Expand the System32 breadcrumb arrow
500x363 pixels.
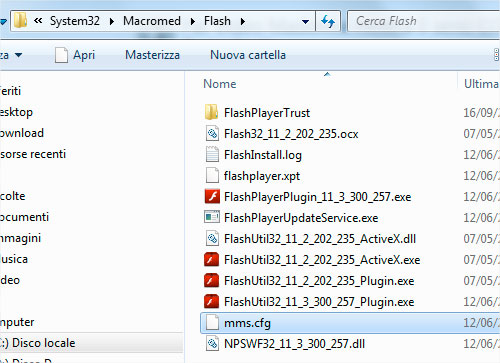[x=112, y=22]
